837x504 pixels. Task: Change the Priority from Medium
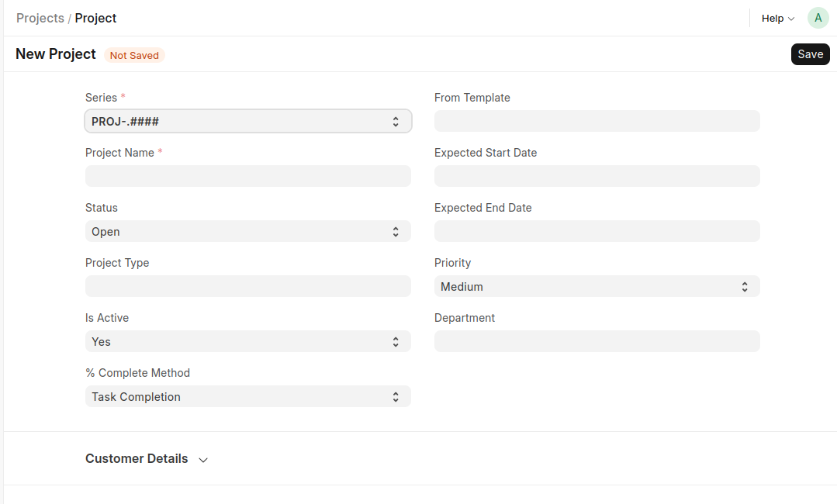point(597,286)
